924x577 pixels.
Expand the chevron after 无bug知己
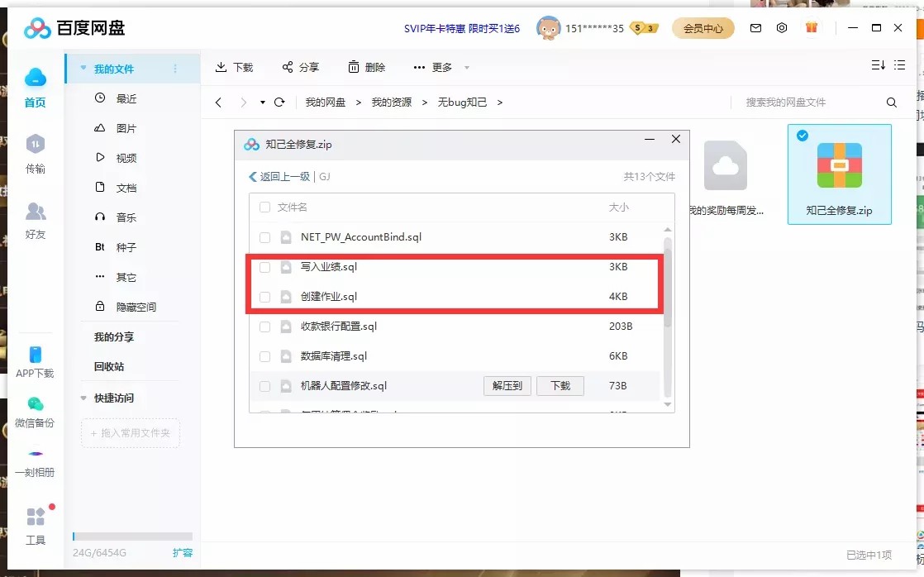pyautogui.click(x=500, y=103)
